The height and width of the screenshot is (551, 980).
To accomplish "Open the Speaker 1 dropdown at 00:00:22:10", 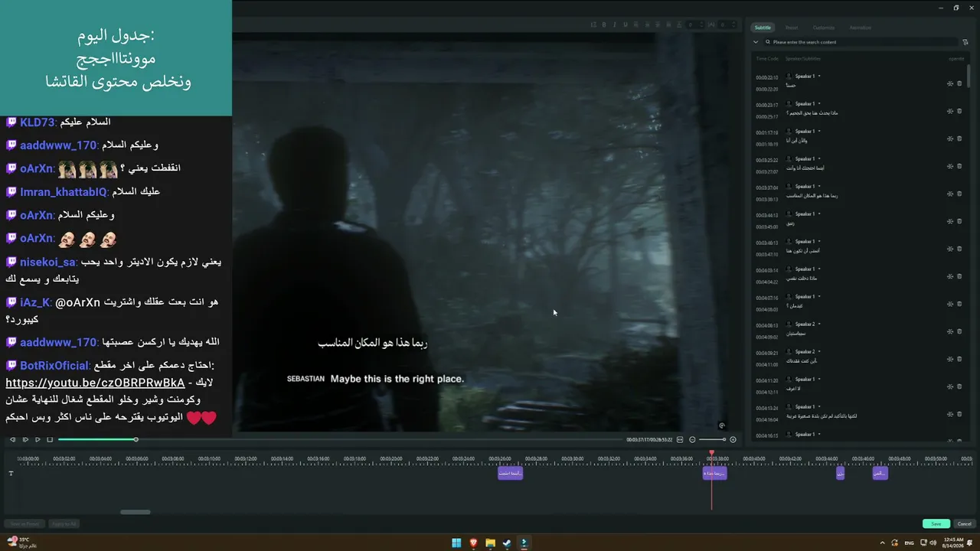I will 819,76.
